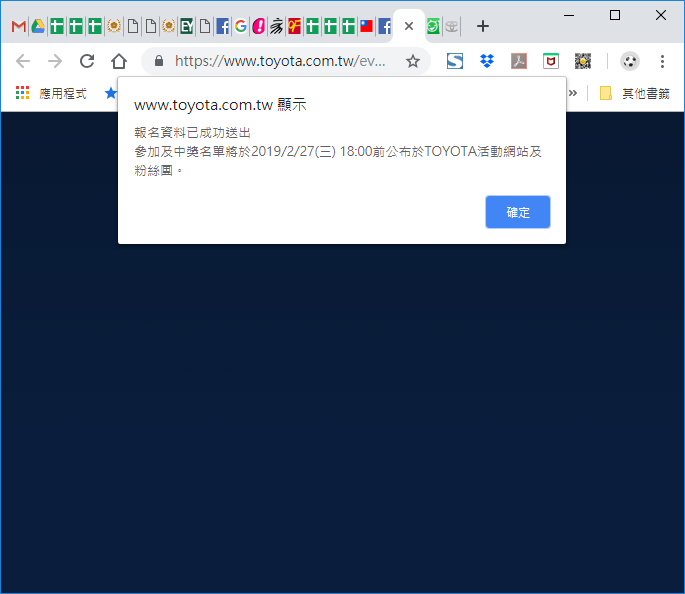Close the active Toyota event tab
The width and height of the screenshot is (685, 594).
click(409, 26)
